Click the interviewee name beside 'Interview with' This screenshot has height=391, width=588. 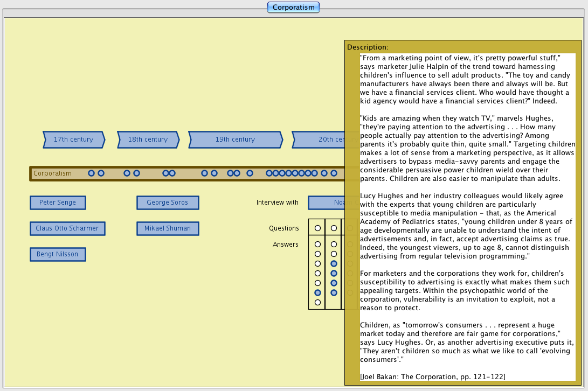[x=327, y=203]
